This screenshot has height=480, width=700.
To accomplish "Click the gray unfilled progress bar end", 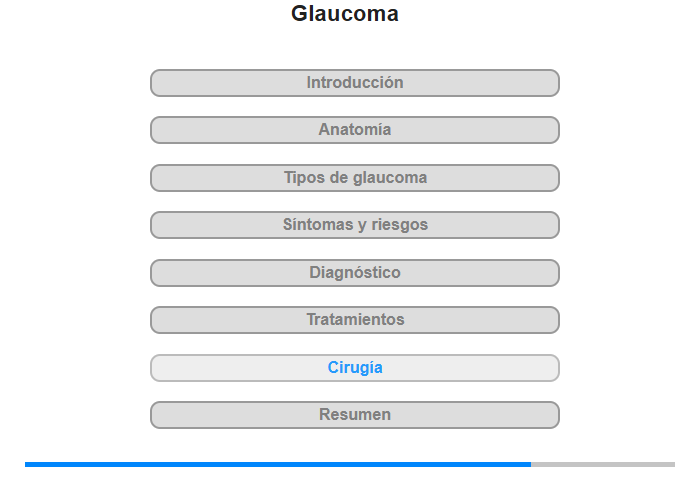I will tap(603, 464).
